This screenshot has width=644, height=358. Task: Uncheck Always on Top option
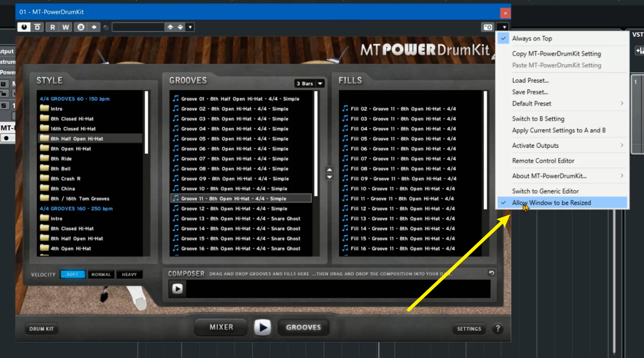[532, 38]
